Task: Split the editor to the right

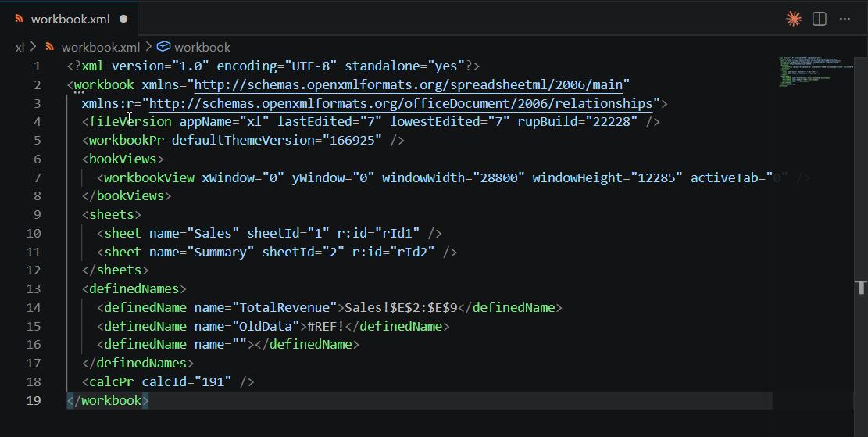Action: pos(820,19)
